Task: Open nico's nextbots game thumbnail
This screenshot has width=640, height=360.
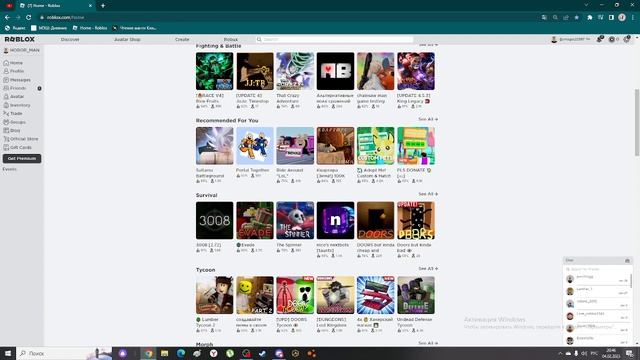Action: [335, 220]
